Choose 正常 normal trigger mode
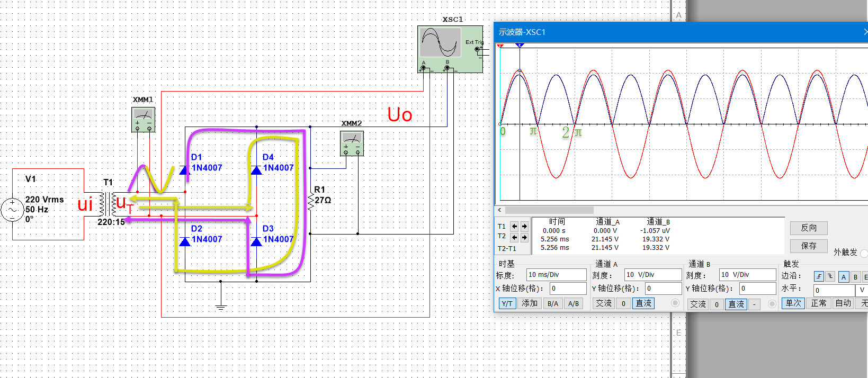This screenshot has width=868, height=378. point(819,303)
